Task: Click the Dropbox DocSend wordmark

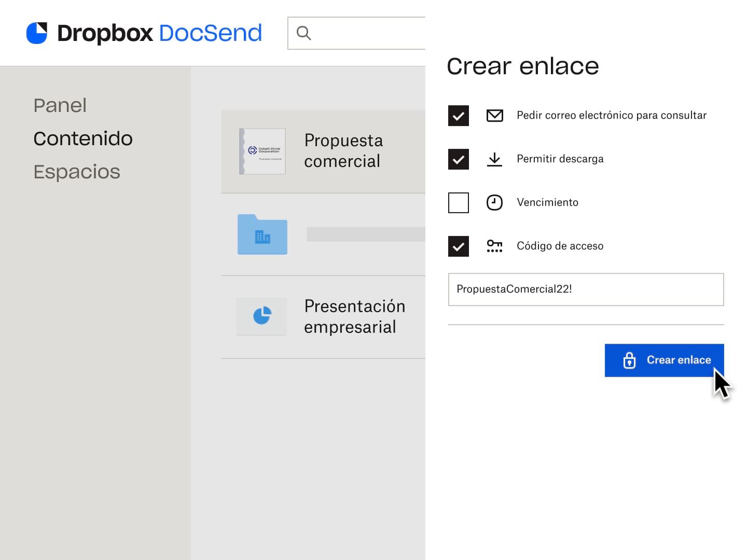Action: 159,33
